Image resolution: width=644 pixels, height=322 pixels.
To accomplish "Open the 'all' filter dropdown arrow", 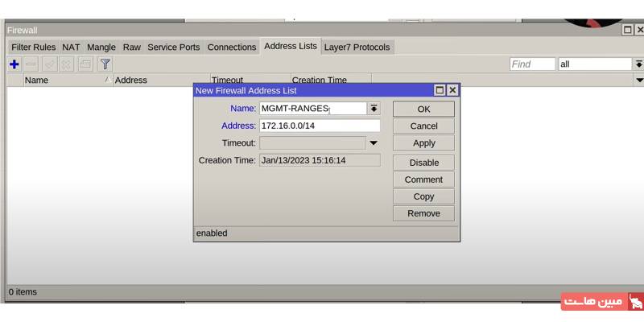I will point(638,64).
